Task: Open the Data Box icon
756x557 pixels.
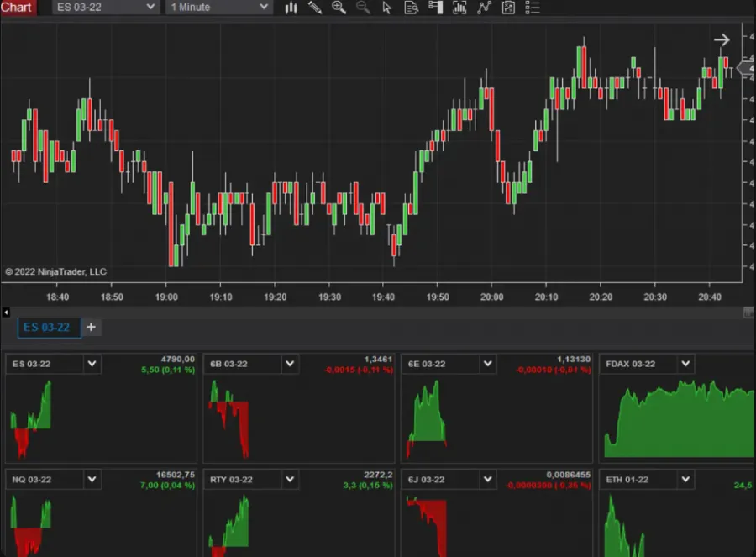Action: (411, 8)
